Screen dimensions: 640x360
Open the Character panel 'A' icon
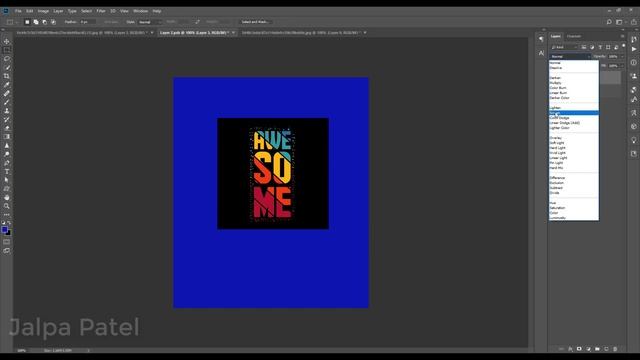(541, 53)
